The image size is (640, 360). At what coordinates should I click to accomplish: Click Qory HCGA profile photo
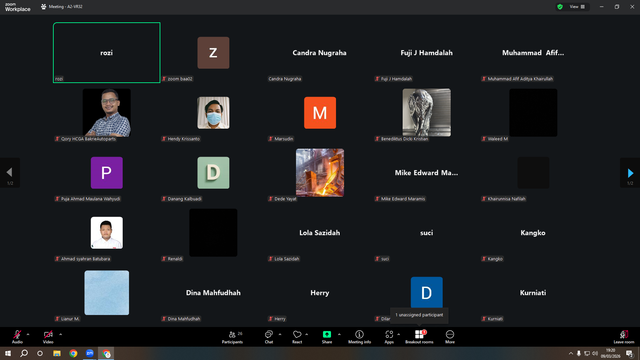point(107,113)
